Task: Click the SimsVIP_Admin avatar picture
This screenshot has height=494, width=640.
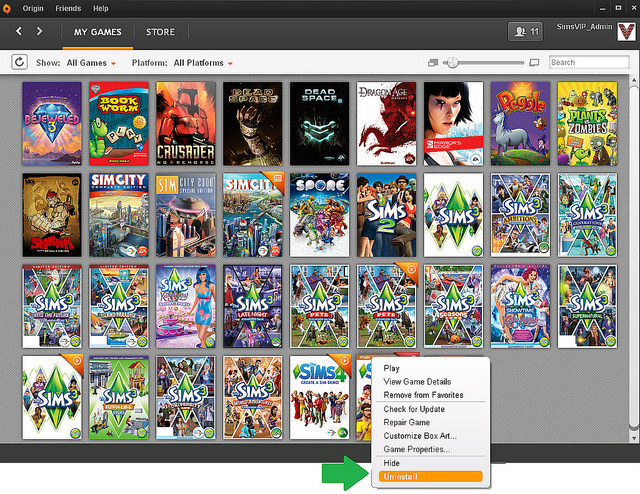Action: point(626,31)
